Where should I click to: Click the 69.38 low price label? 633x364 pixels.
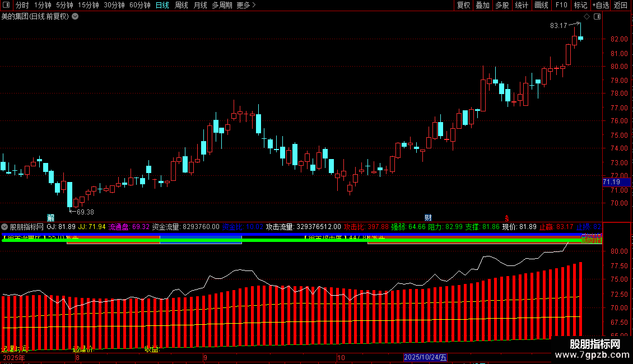click(85, 212)
